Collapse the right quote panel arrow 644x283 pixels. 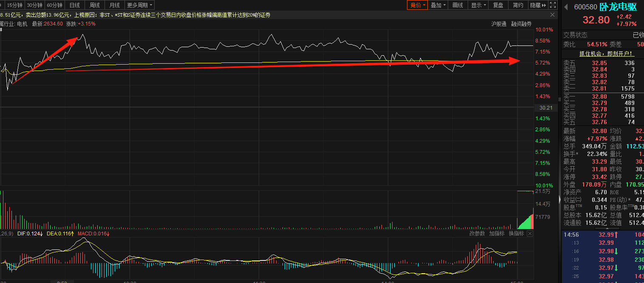559,199
